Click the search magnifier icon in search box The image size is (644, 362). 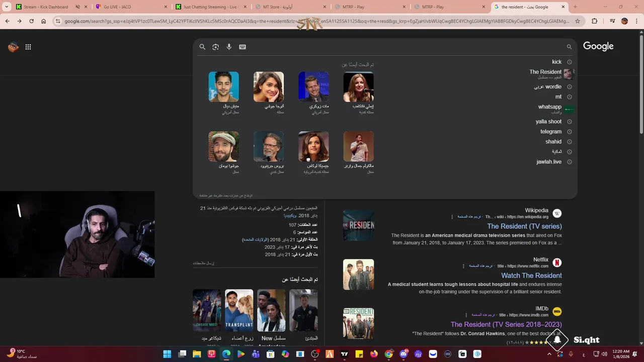pos(202,47)
